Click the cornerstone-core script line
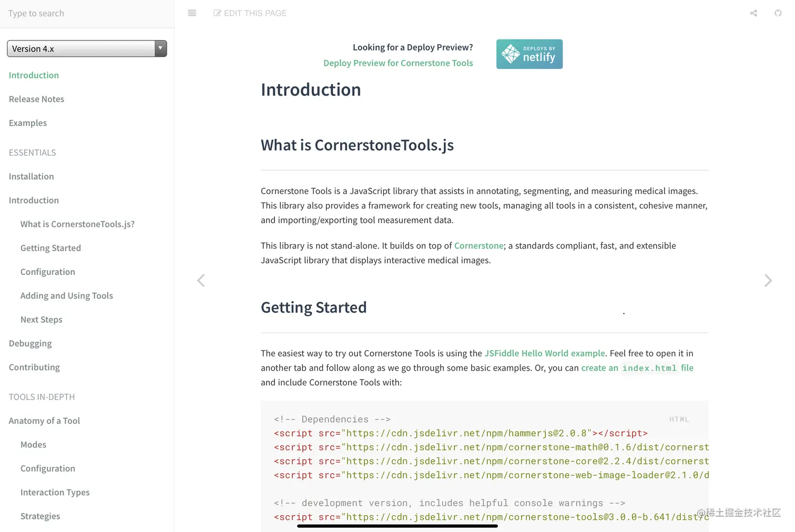This screenshot has width=795, height=532. (491, 462)
